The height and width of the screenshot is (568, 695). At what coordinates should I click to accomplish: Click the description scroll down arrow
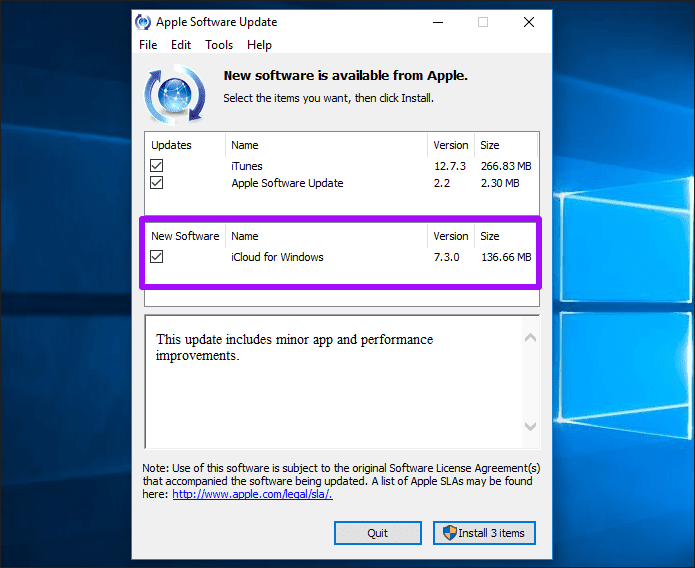coord(530,426)
